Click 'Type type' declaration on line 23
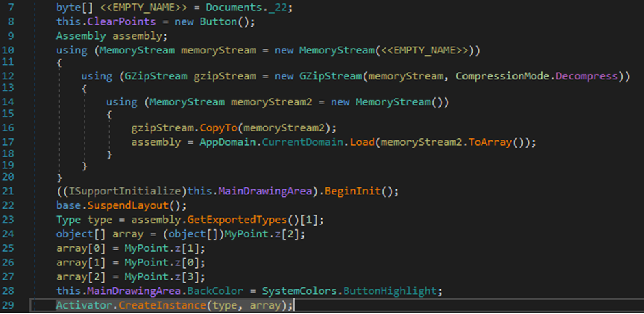This screenshot has width=644, height=314. pos(84,220)
